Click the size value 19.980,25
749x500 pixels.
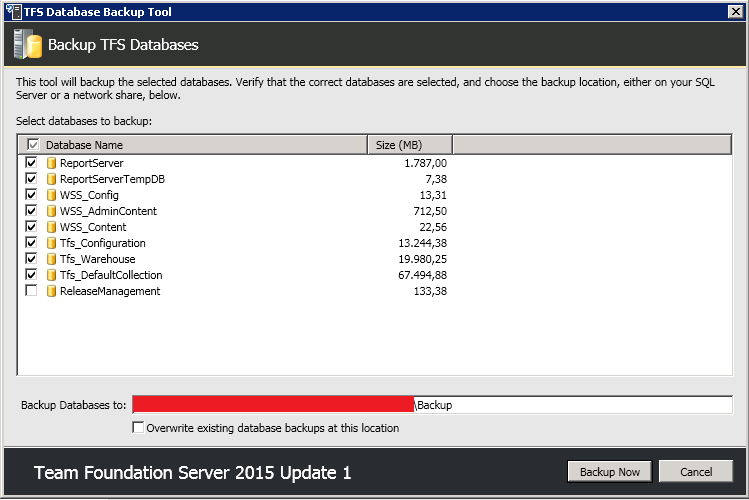tap(423, 259)
